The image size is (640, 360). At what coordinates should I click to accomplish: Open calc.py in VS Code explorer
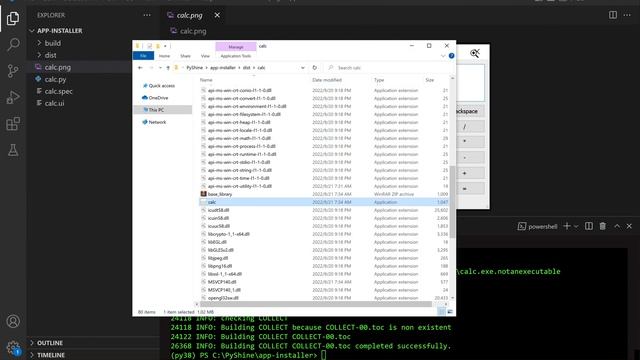(x=55, y=79)
